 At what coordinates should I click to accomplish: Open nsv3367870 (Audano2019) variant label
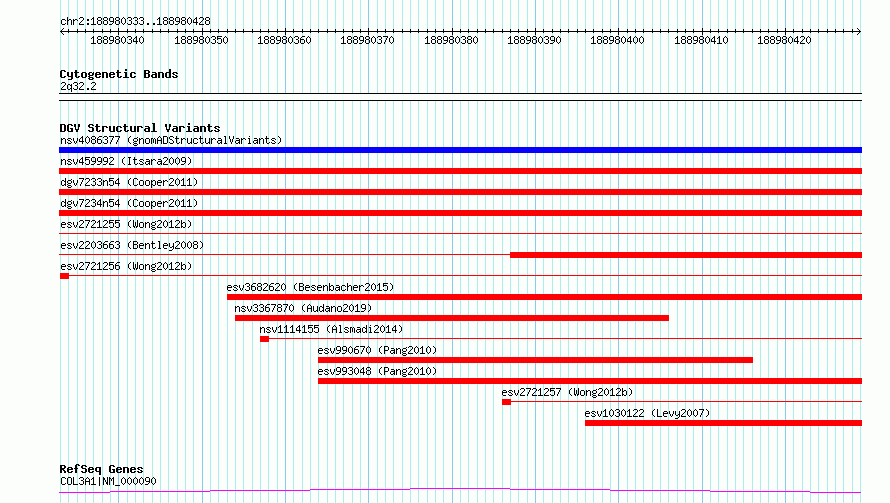(x=303, y=308)
